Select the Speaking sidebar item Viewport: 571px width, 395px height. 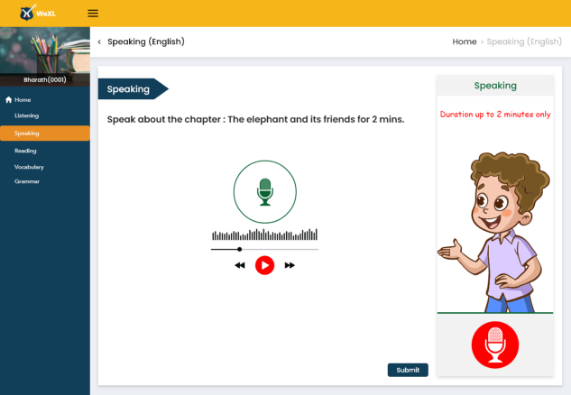pos(45,133)
